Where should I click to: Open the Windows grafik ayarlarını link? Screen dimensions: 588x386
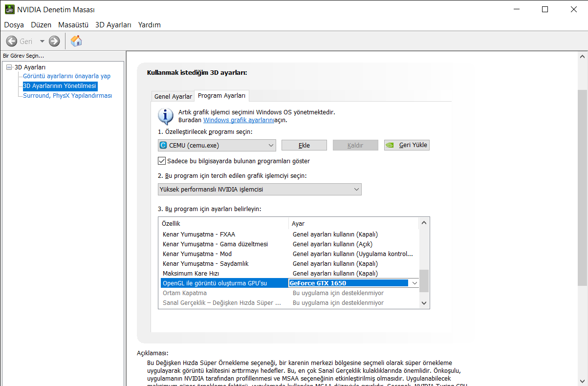tap(239, 120)
